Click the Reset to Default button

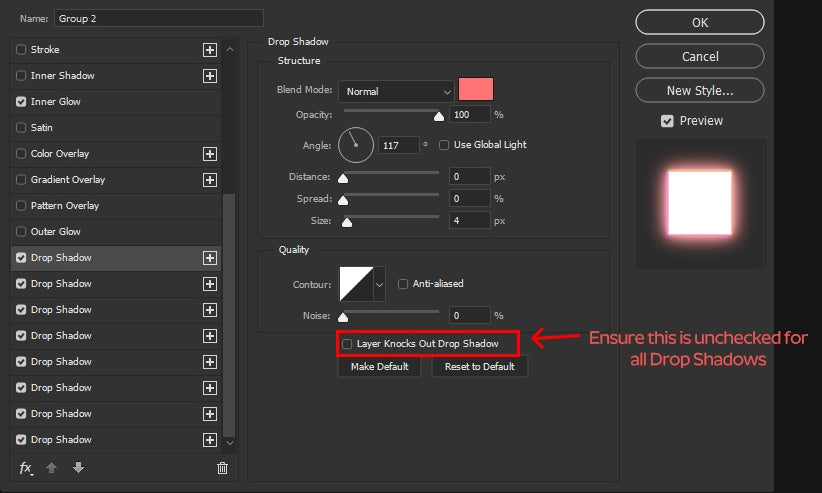point(480,367)
